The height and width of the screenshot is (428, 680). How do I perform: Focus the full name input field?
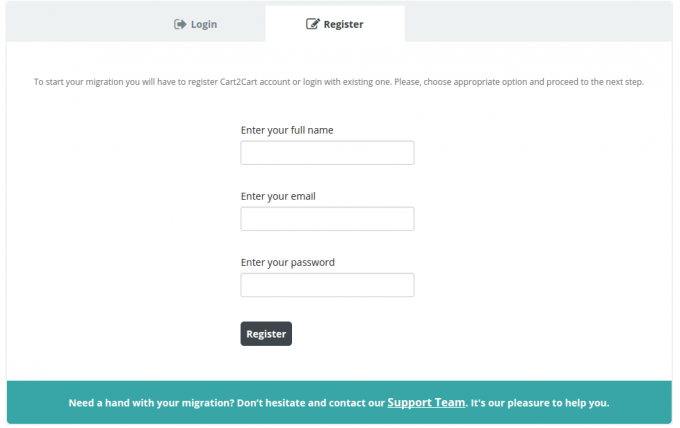point(327,153)
